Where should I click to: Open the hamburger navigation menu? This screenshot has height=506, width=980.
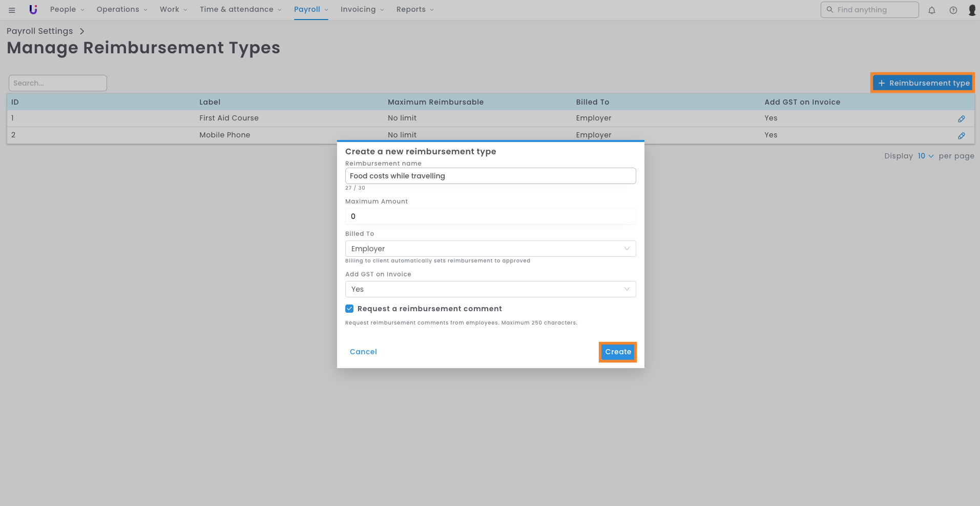click(12, 10)
